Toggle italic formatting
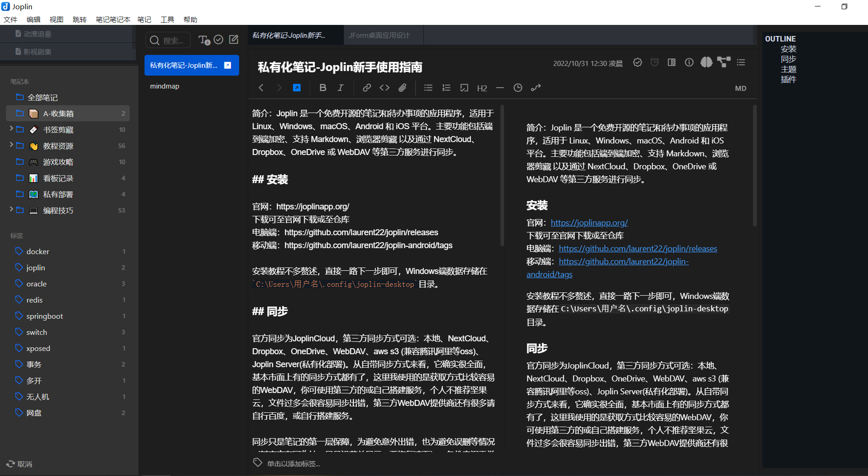The image size is (868, 476). coord(340,88)
